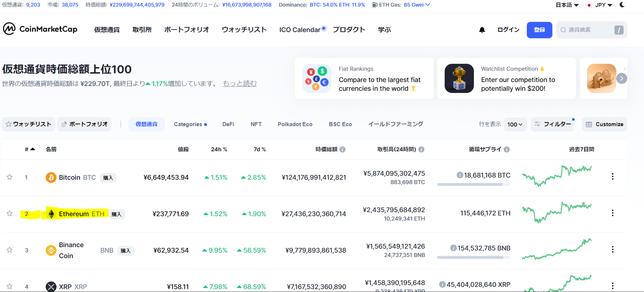The width and height of the screenshot is (644, 292).
Task: Click the Bitcoin 7-day price sparkline
Action: (x=557, y=176)
